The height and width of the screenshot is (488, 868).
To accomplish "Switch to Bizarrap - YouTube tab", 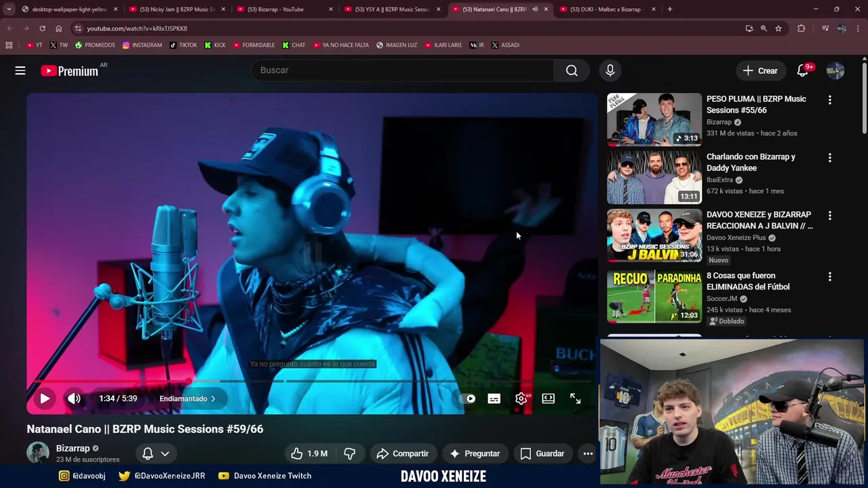I will pyautogui.click(x=283, y=9).
